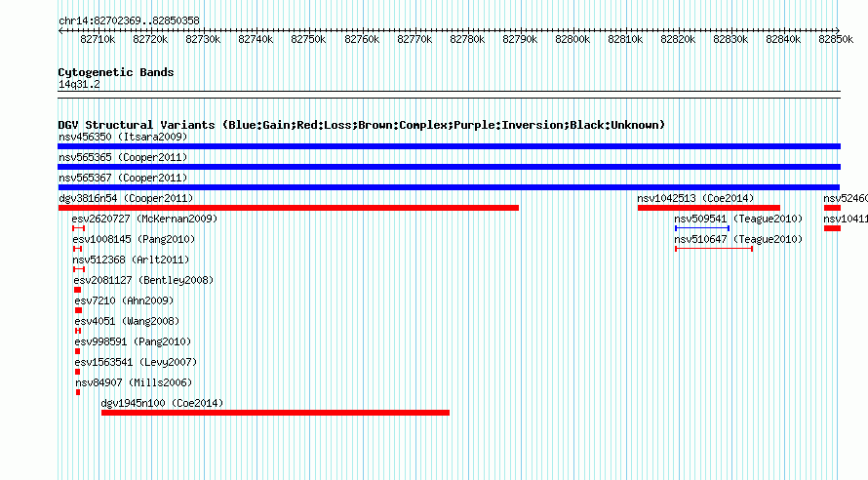
Task: Open the nsv565367 (Cooper2011) variant label
Action: click(123, 178)
